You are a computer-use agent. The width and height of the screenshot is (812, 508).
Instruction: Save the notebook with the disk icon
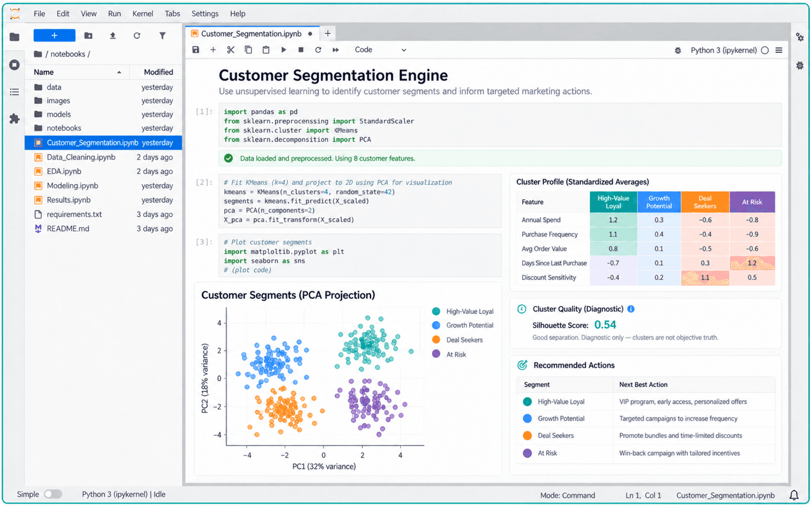point(196,50)
